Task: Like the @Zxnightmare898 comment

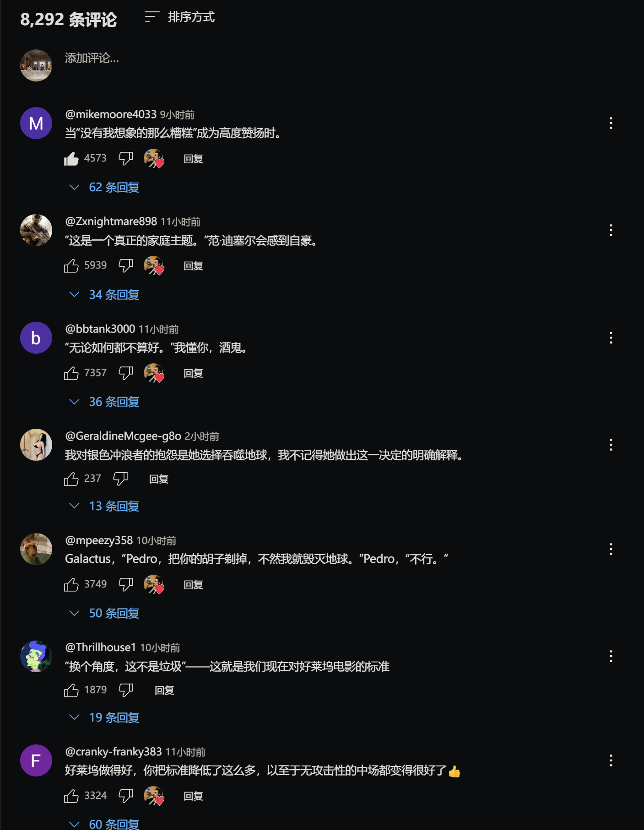Action: point(71,266)
